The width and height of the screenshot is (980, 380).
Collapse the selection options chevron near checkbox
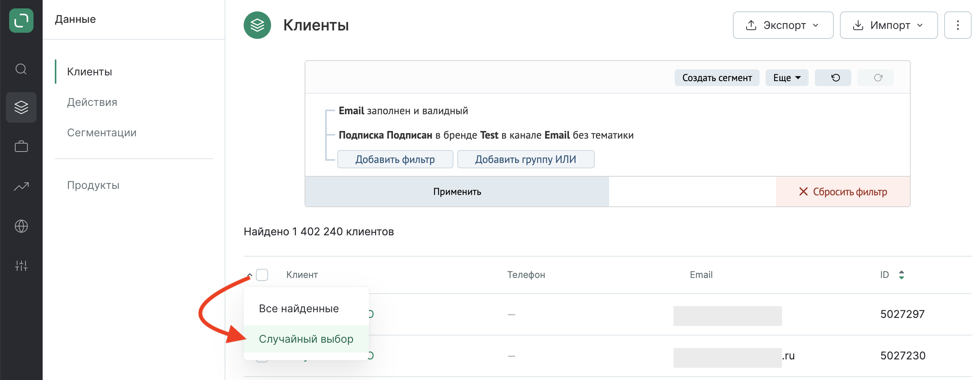click(x=250, y=275)
